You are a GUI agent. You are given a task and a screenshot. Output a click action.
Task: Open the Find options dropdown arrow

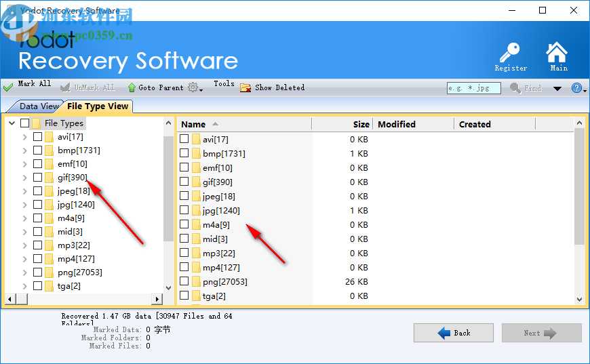click(x=557, y=89)
